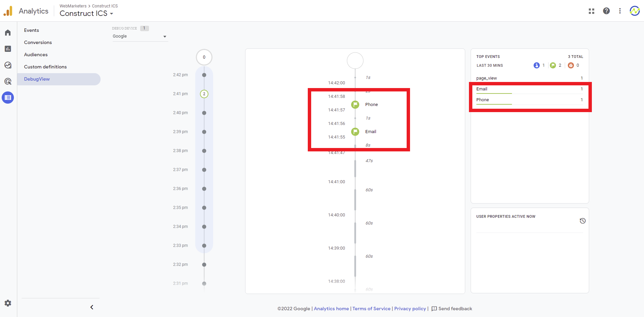The image size is (644, 317).
Task: Open the Advertising icon in sidebar
Action: (8, 81)
